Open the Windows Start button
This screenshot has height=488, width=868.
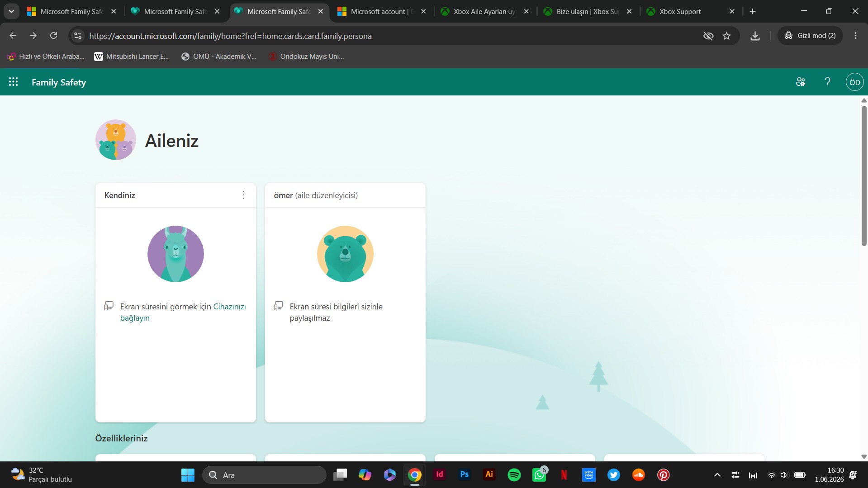click(x=188, y=475)
